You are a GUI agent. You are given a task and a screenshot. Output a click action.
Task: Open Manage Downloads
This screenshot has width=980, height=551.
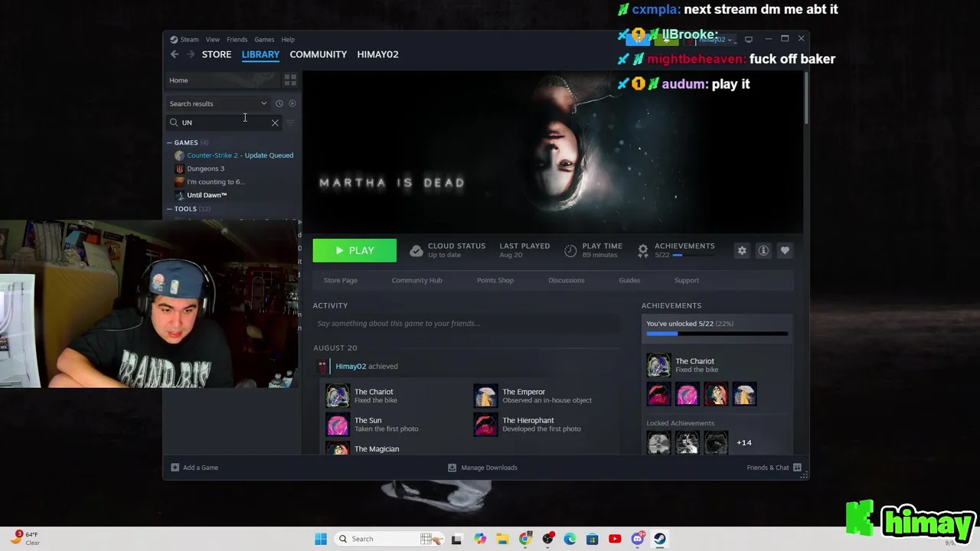(482, 468)
